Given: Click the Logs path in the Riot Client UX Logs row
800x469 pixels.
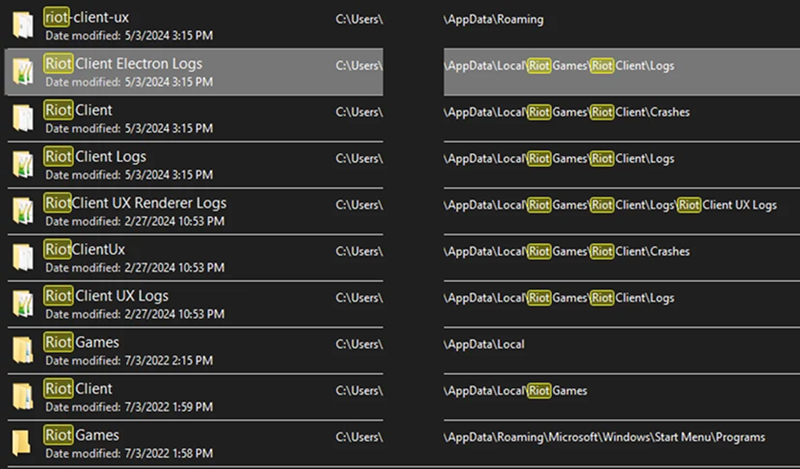Looking at the screenshot, I should coord(559,298).
